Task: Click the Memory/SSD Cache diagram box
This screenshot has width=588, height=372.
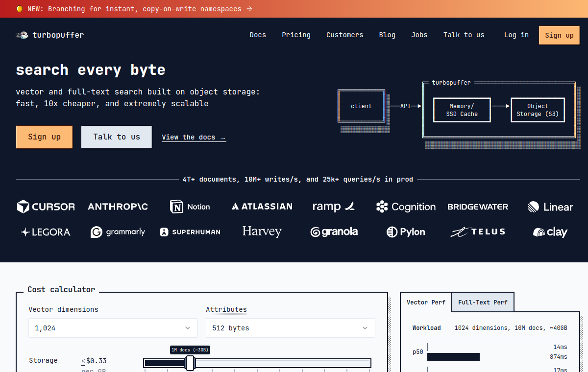Action: click(462, 110)
